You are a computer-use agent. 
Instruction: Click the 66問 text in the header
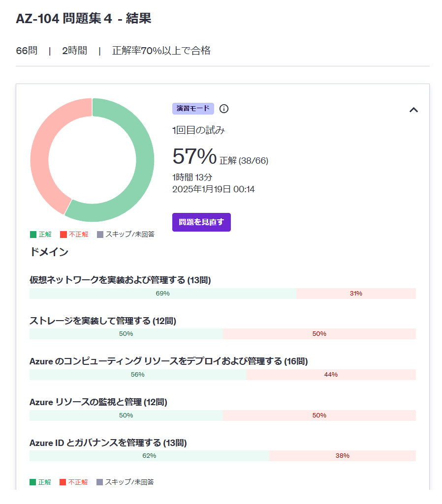(27, 51)
